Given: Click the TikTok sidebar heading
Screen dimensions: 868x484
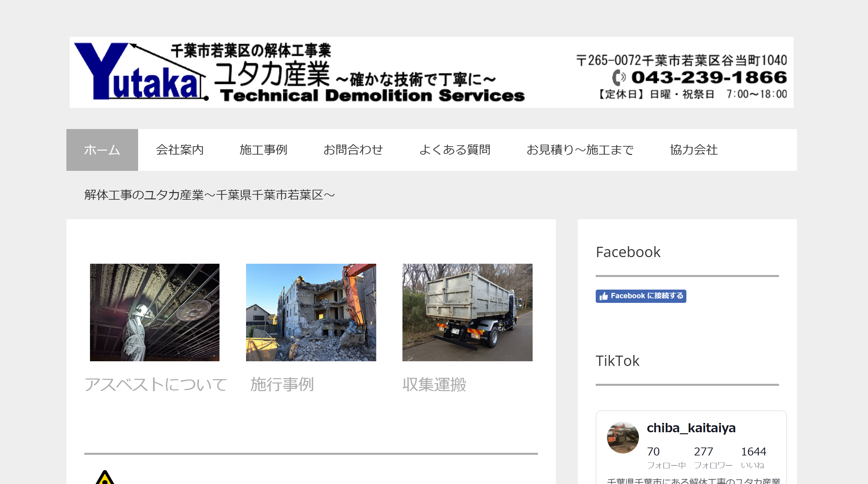Looking at the screenshot, I should (x=617, y=361).
